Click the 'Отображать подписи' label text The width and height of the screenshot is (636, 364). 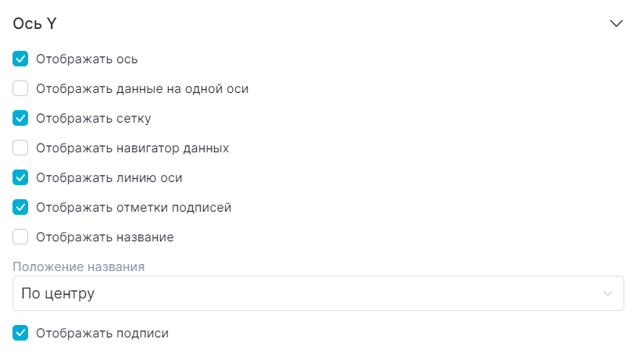(102, 333)
